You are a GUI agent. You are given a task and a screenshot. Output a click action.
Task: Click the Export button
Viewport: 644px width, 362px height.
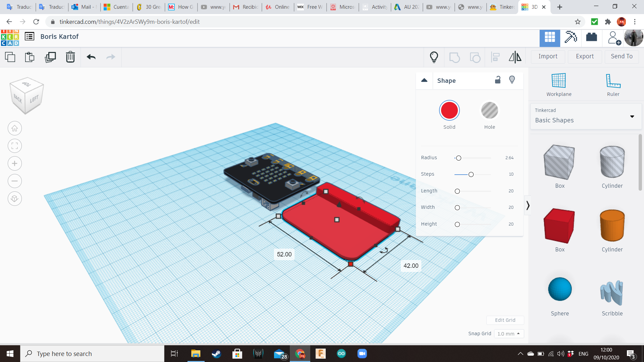pos(584,56)
